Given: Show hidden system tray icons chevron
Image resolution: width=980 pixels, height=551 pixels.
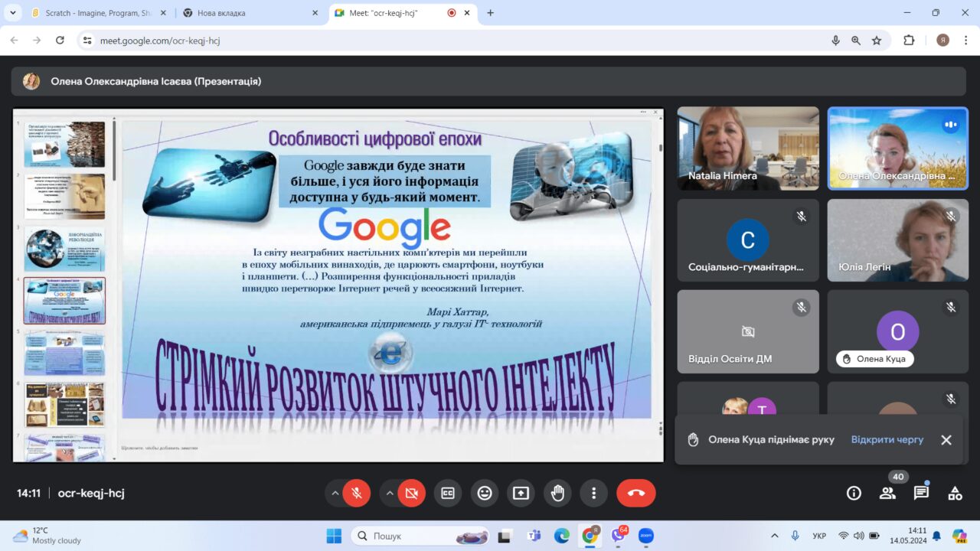Looking at the screenshot, I should (x=775, y=536).
